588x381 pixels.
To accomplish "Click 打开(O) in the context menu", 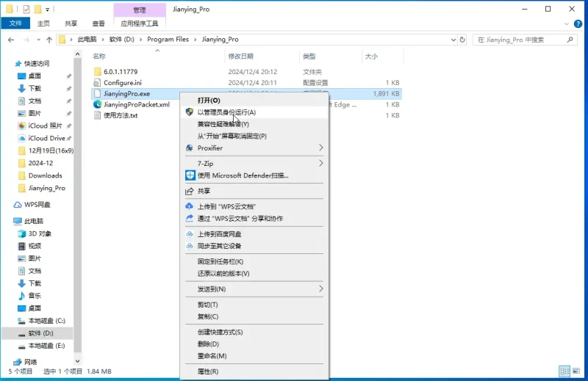I will 254,100.
